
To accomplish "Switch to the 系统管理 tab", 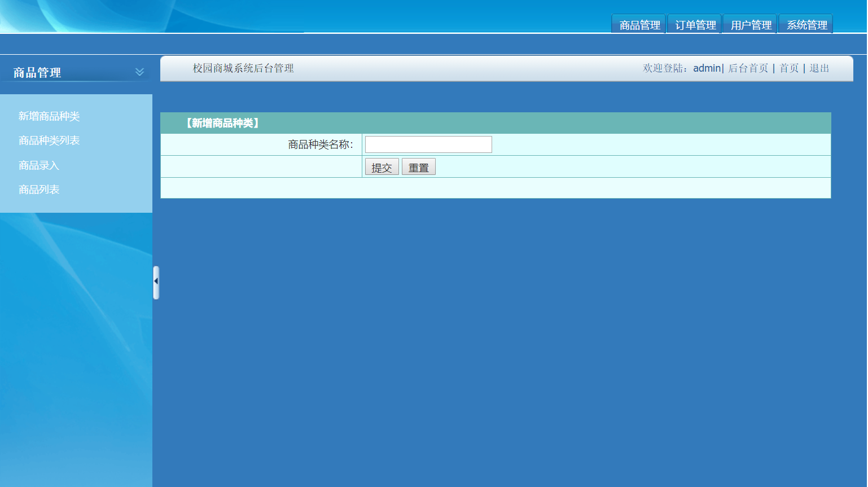I will pos(806,24).
